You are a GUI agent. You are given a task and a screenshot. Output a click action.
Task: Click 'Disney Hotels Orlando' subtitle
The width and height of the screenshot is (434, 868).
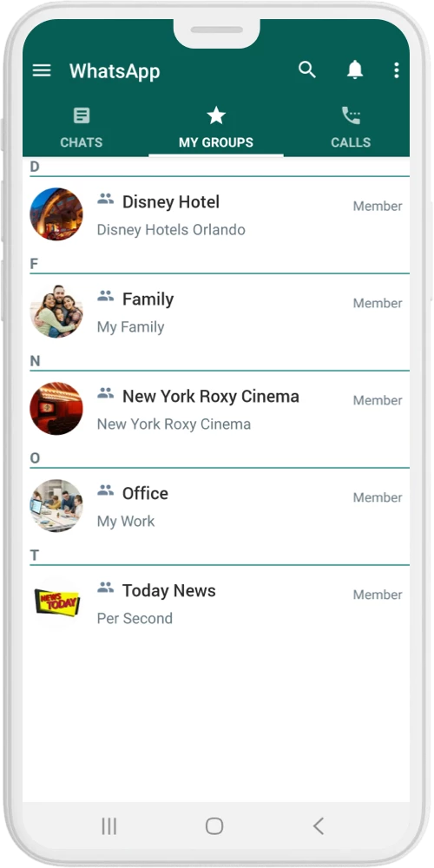pos(171,230)
